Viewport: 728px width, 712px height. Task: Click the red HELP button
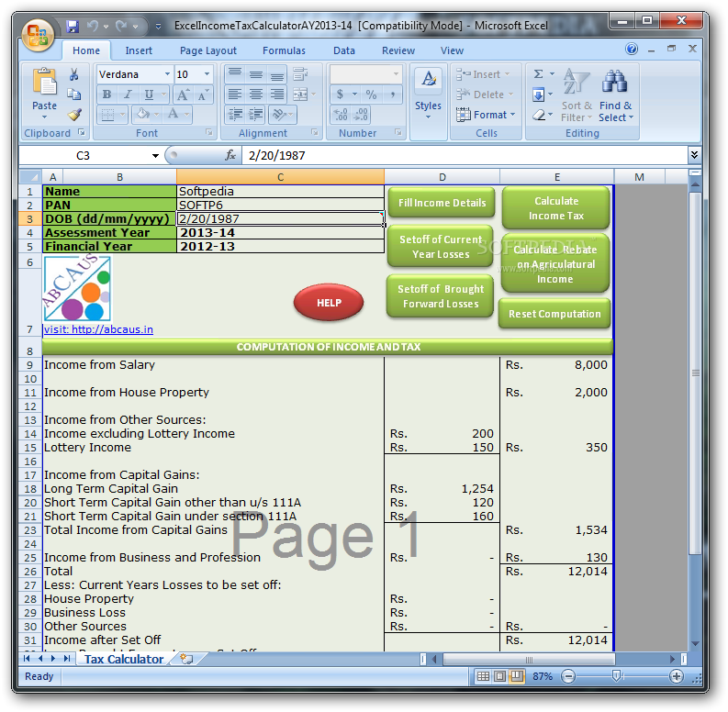[329, 303]
